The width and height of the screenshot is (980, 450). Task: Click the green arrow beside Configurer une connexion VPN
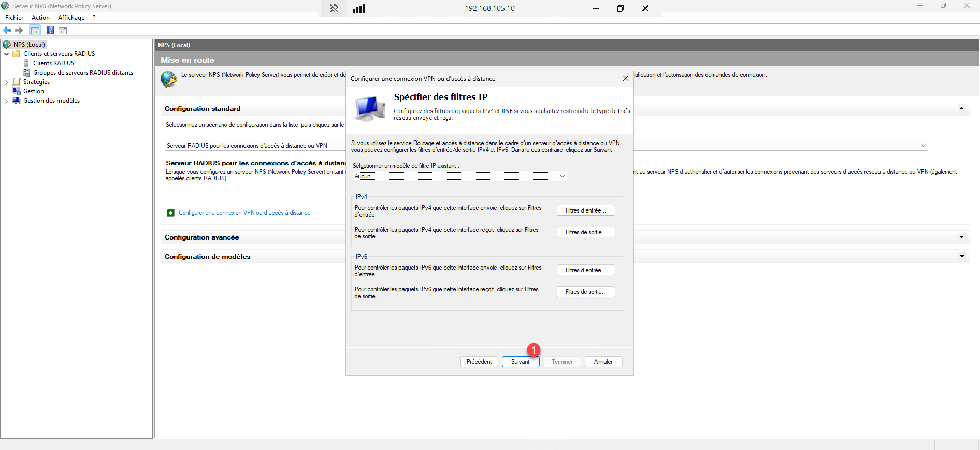point(170,213)
